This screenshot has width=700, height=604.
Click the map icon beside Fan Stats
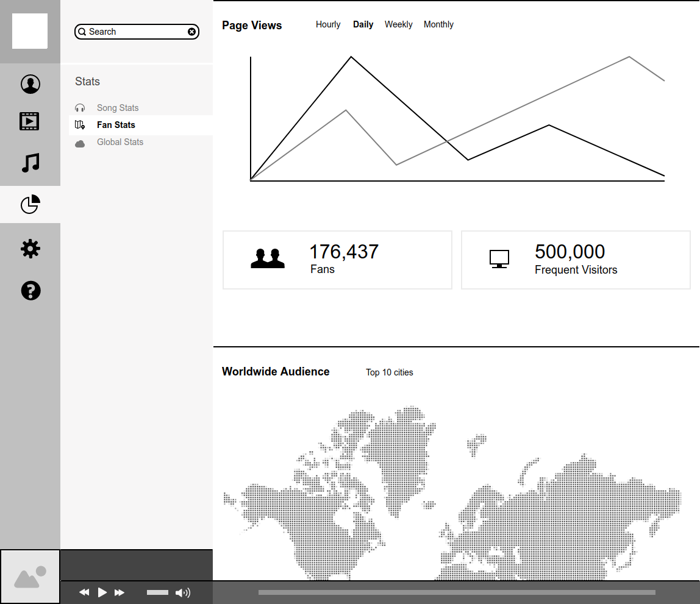tap(80, 125)
